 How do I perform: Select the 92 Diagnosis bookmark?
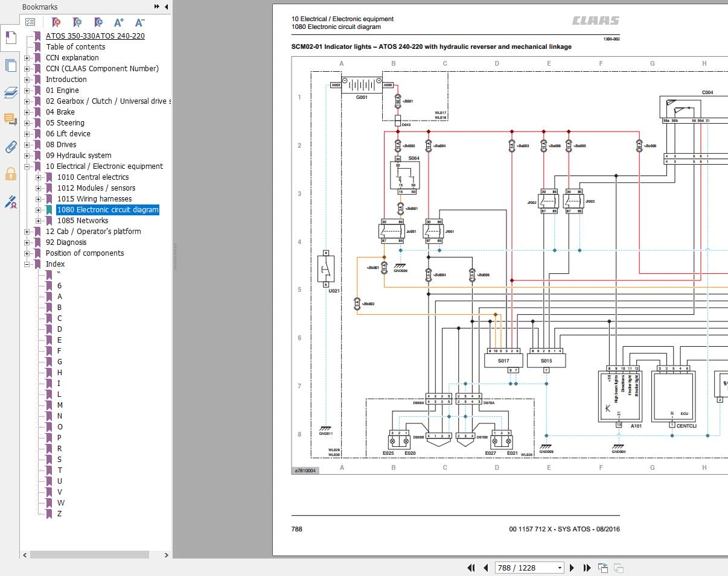click(66, 242)
